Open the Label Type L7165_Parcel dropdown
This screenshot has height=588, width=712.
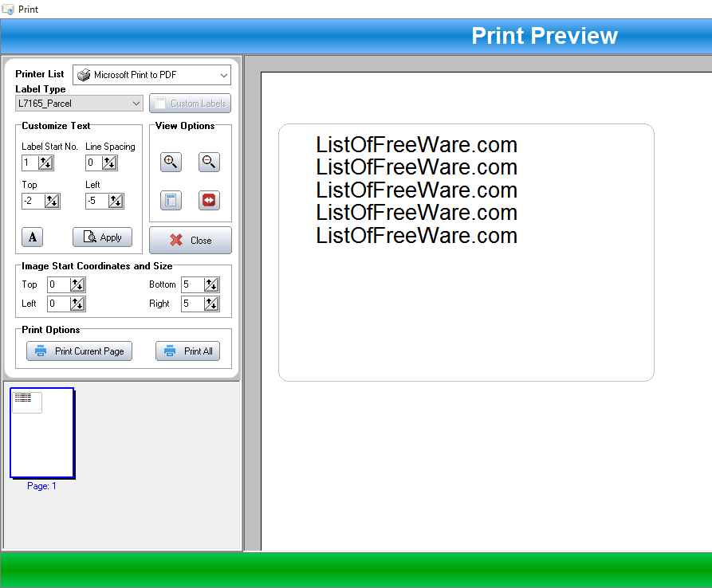[79, 104]
